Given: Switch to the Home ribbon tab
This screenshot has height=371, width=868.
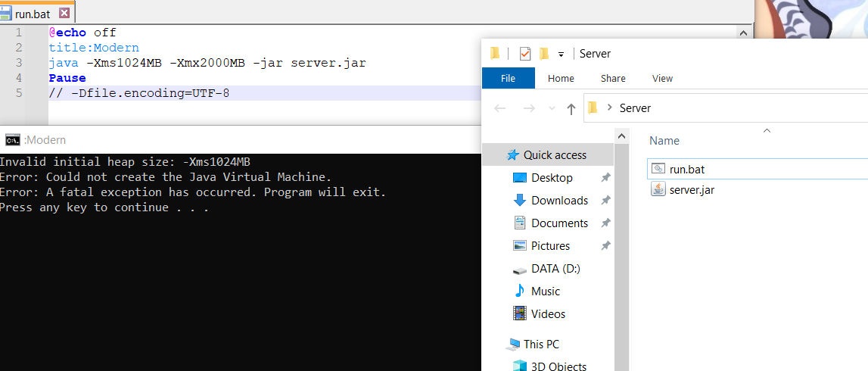Looking at the screenshot, I should (561, 78).
